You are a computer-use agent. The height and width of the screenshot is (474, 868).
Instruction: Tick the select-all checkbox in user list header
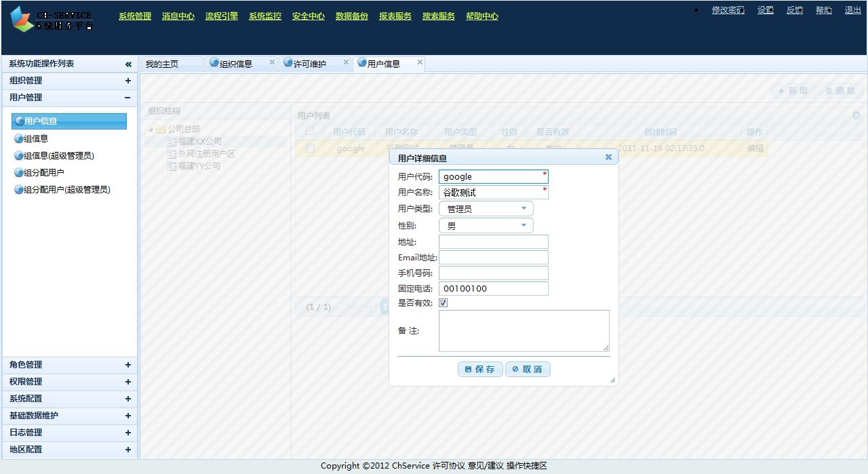point(310,131)
